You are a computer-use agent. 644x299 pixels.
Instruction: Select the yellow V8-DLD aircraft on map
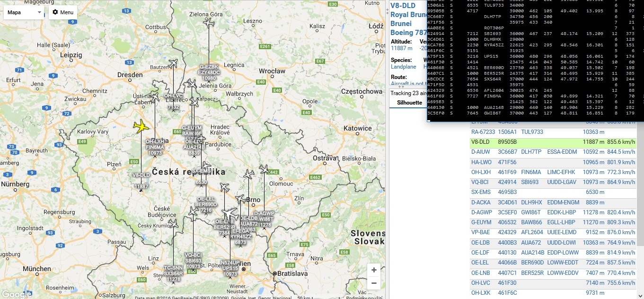141,126
